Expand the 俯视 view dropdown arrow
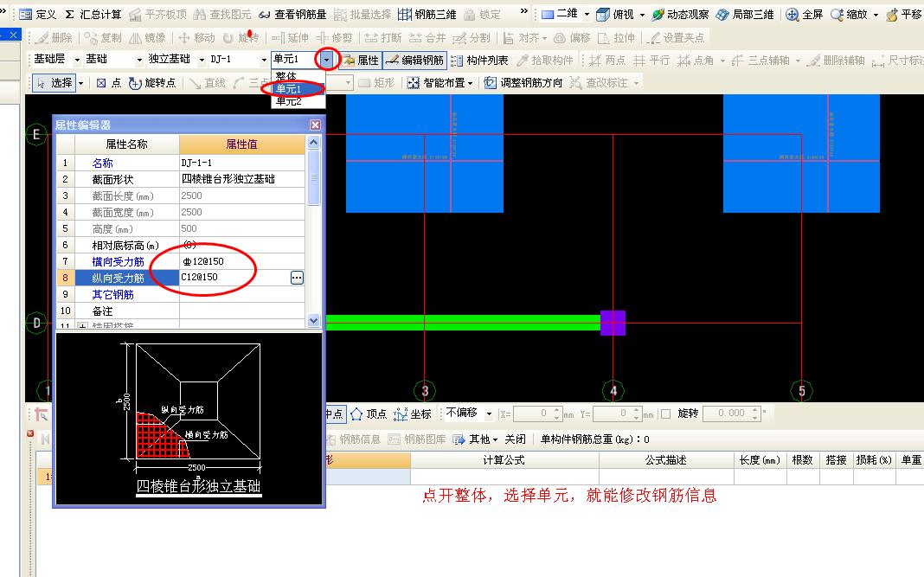The width and height of the screenshot is (924, 577). point(642,15)
